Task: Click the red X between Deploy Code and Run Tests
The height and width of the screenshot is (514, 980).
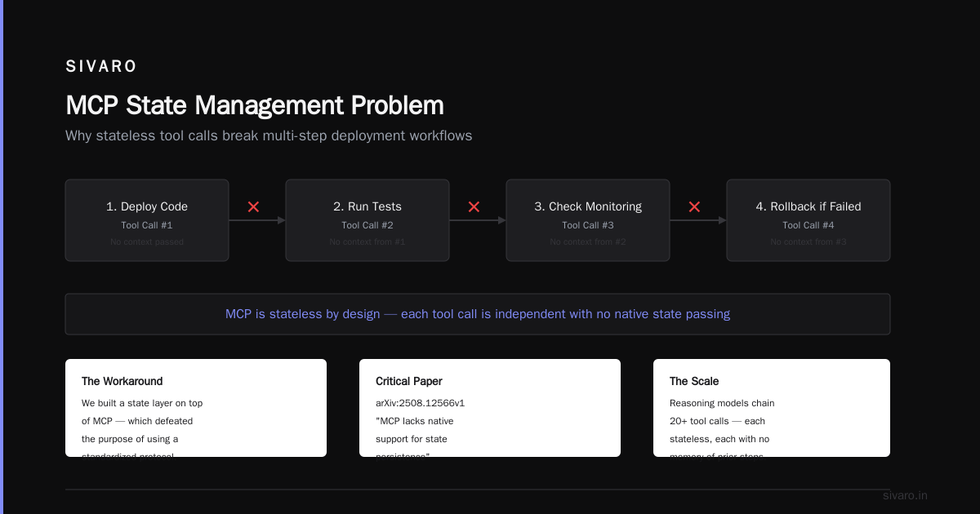Action: coord(253,207)
